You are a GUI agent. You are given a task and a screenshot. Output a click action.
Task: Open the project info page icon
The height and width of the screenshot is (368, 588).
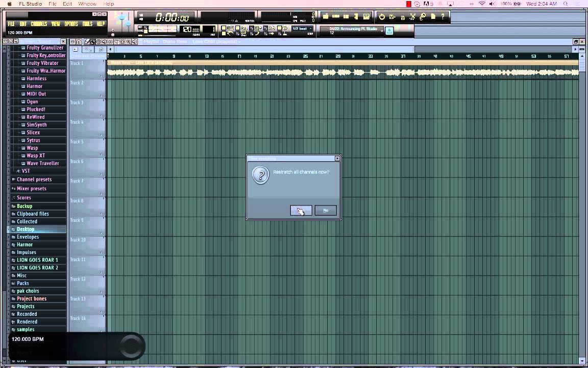pos(433,16)
